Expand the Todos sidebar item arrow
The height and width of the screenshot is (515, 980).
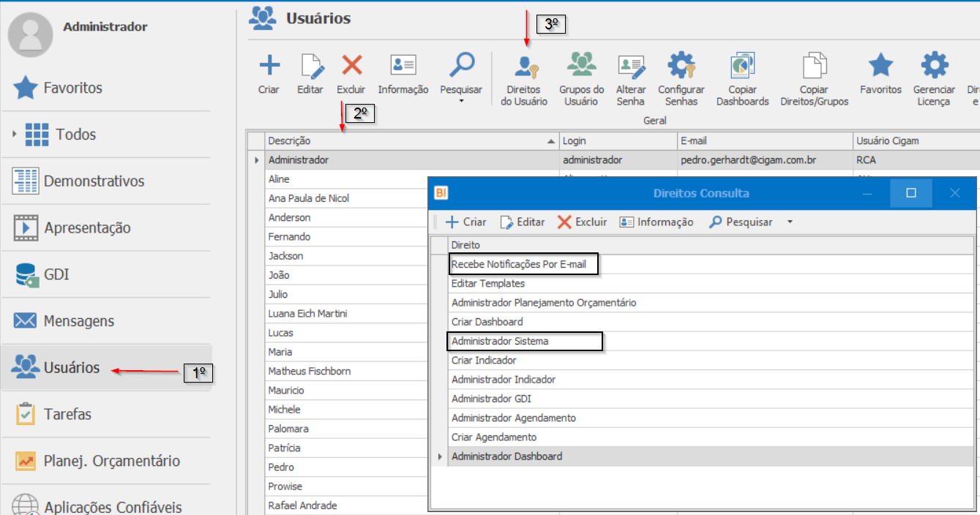click(15, 135)
